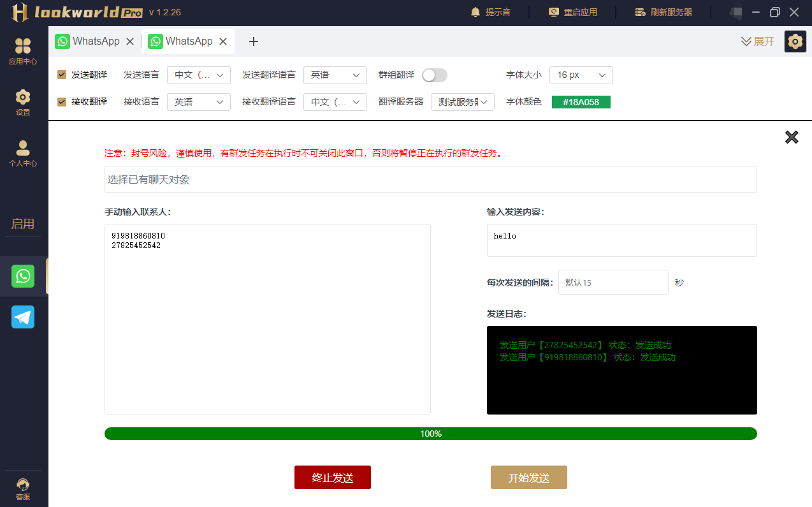Select the WhatsApp icon in the sidebar
Screen dimensions: 812x507
23,276
